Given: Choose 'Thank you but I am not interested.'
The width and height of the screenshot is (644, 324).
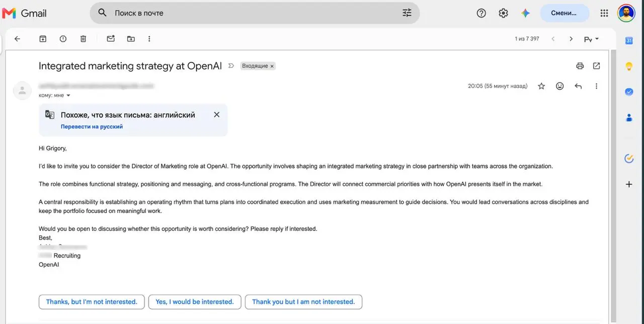Looking at the screenshot, I should (303, 302).
